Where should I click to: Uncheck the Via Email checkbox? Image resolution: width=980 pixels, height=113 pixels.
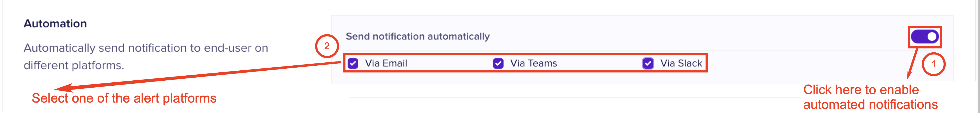(353, 63)
